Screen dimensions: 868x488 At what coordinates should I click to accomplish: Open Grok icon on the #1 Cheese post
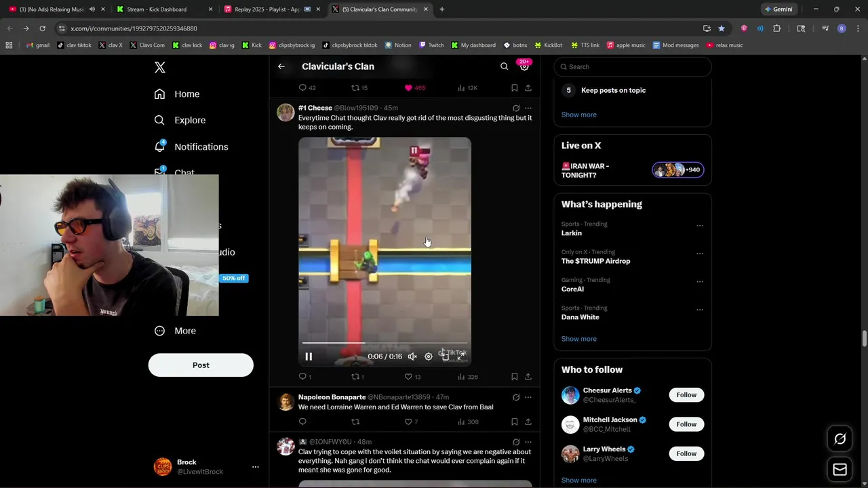pyautogui.click(x=516, y=108)
